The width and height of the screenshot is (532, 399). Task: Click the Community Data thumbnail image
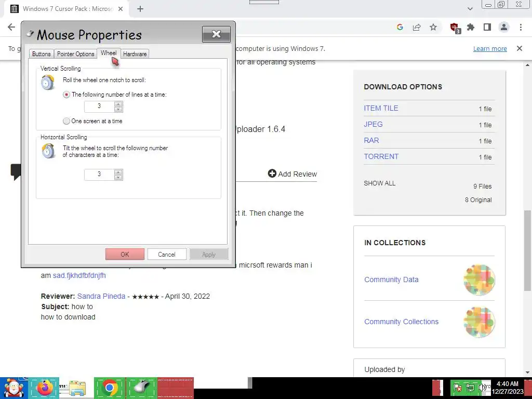point(479,280)
